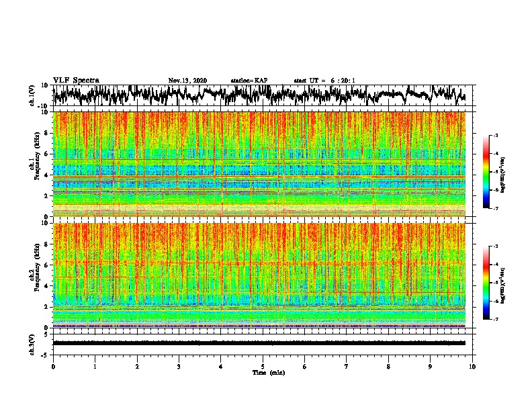The image size is (532, 411).
Task: Click the time axis tick label '2'
Action: (137, 367)
